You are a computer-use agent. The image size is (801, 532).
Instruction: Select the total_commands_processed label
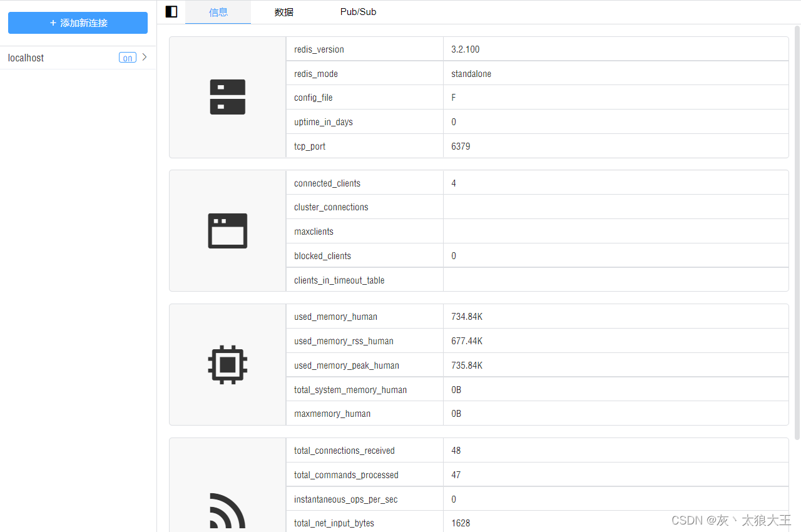coord(346,475)
